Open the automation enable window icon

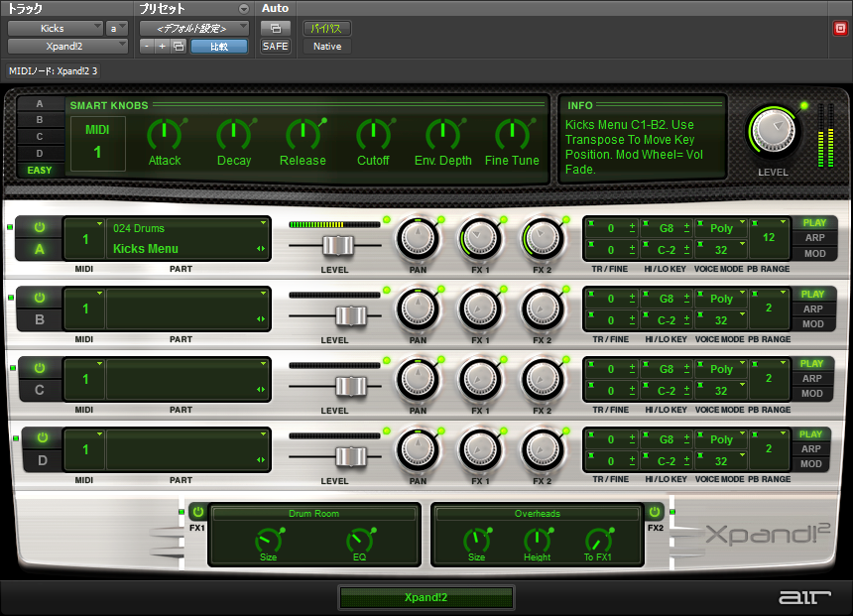[x=276, y=29]
